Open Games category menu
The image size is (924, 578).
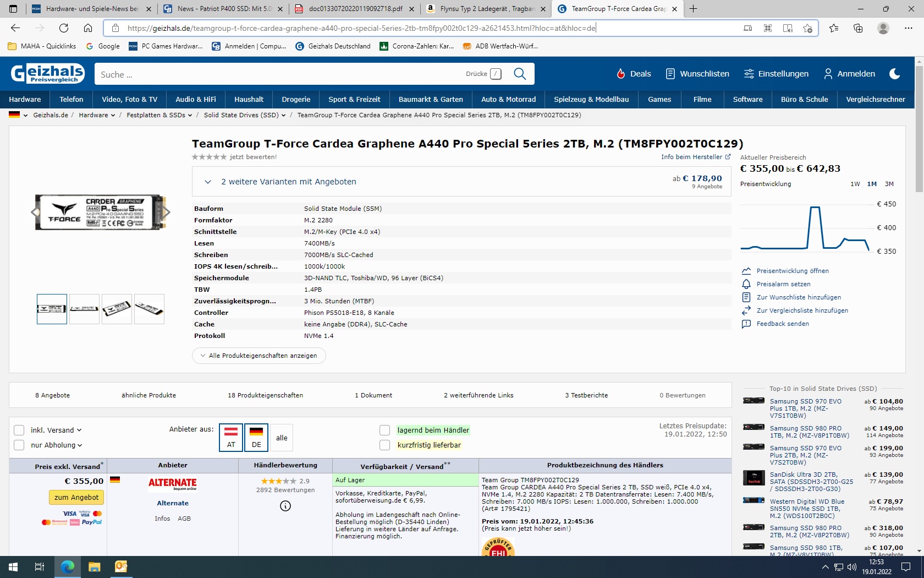pyautogui.click(x=659, y=100)
